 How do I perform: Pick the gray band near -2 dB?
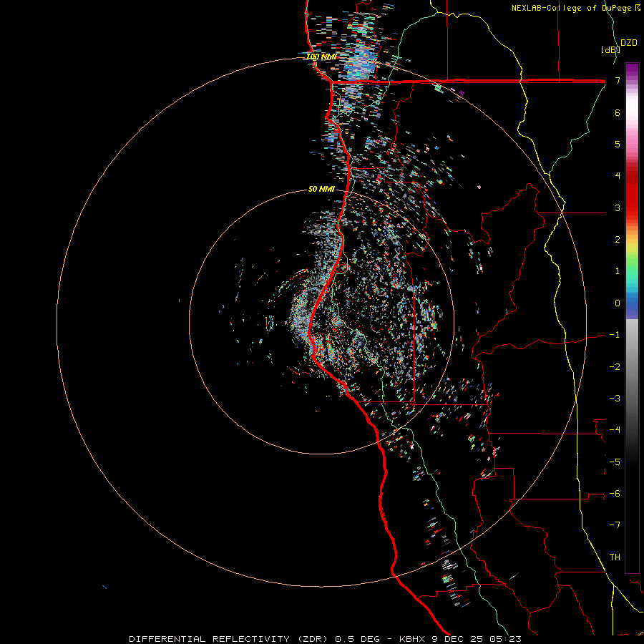(x=632, y=367)
